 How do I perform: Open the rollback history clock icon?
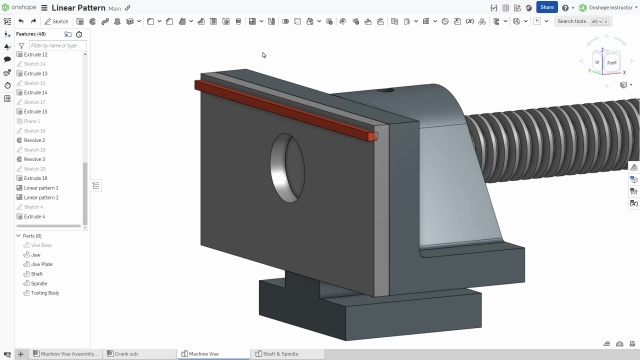click(79, 34)
